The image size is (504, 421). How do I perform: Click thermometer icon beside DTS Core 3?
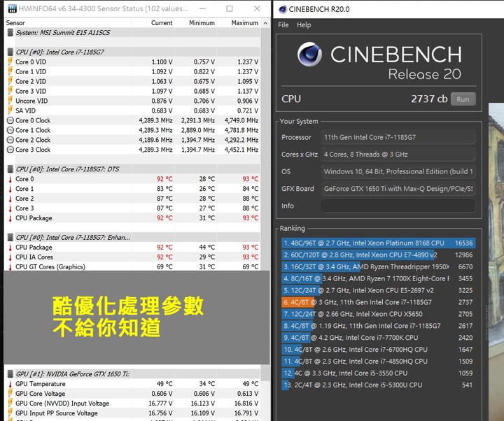click(10, 208)
